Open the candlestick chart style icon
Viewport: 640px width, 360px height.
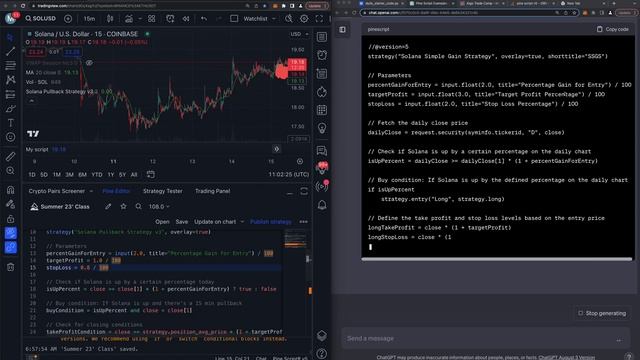point(110,19)
